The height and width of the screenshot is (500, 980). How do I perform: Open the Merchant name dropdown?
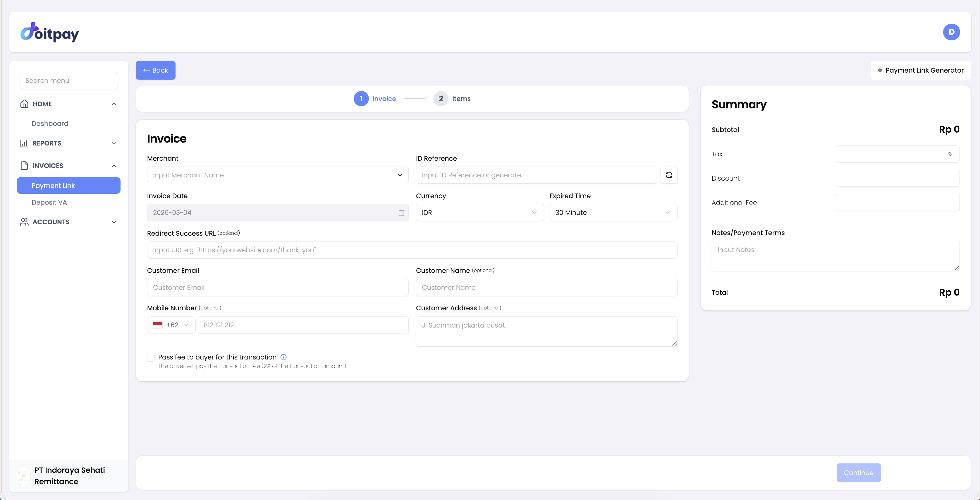pos(278,175)
